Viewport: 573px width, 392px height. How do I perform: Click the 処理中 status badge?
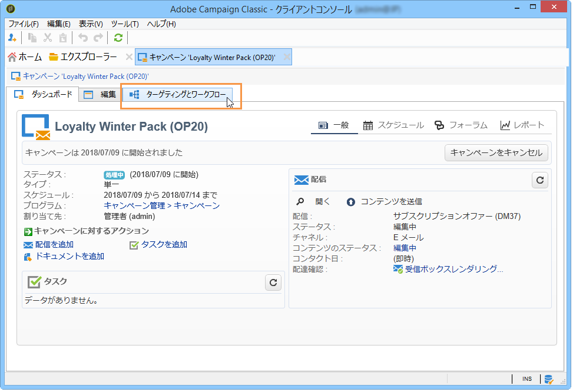[114, 175]
